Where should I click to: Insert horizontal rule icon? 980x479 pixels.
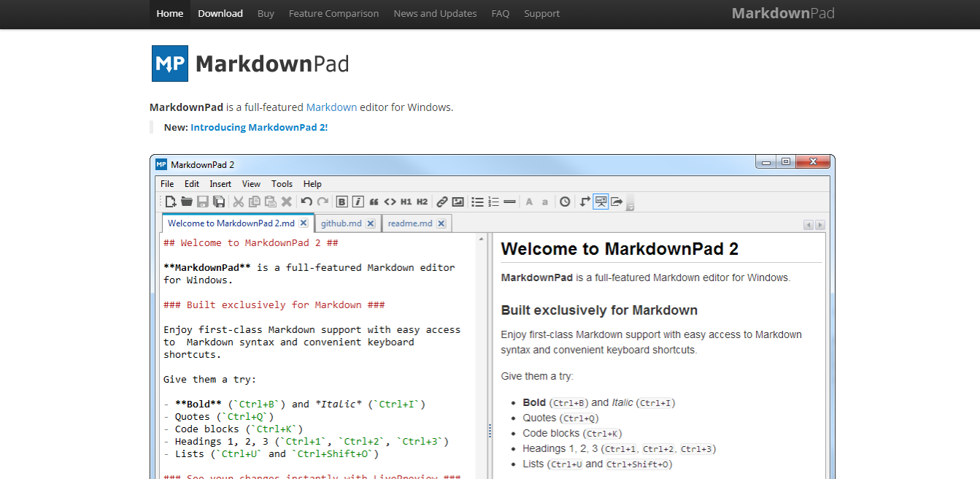pos(510,202)
